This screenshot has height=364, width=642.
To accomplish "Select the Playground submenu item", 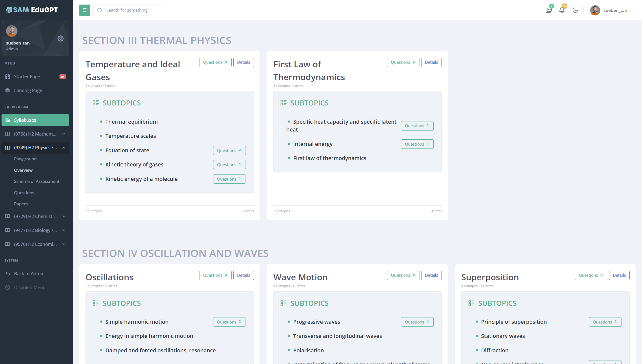I will (25, 159).
